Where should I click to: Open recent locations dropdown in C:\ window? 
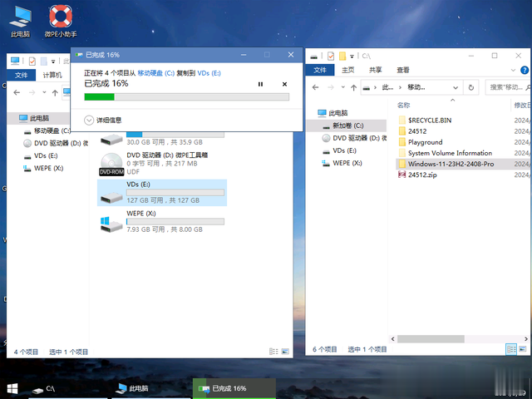coord(343,87)
